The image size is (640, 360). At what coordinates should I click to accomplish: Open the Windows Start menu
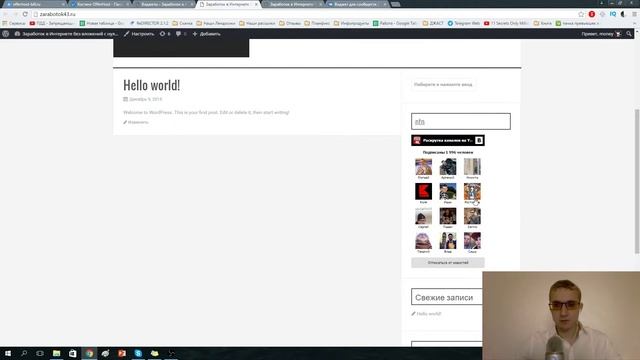pos(8,353)
